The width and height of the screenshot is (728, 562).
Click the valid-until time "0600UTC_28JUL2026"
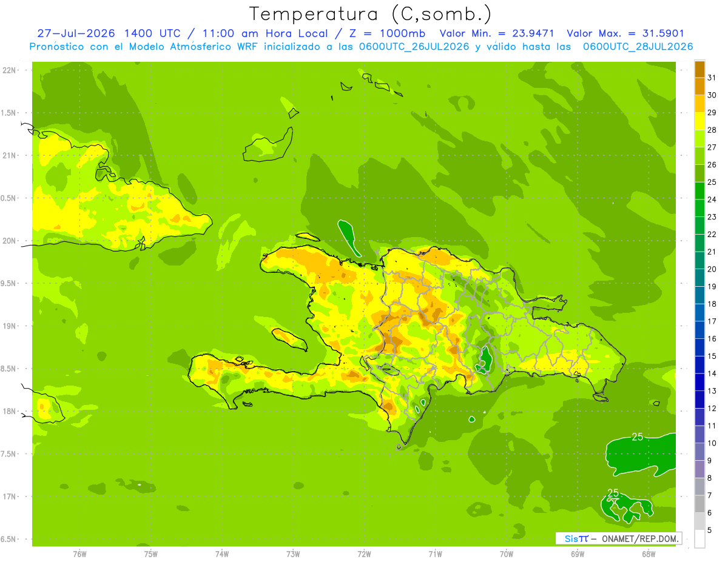pyautogui.click(x=638, y=47)
